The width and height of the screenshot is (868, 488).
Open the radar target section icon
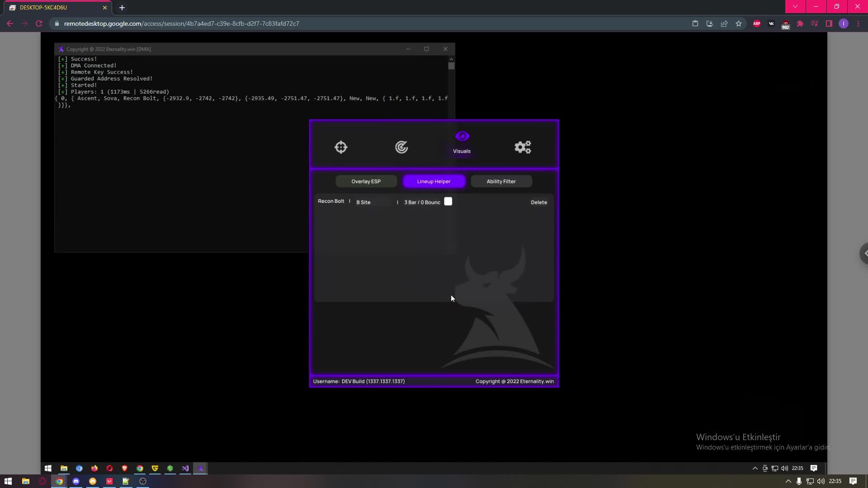click(401, 147)
